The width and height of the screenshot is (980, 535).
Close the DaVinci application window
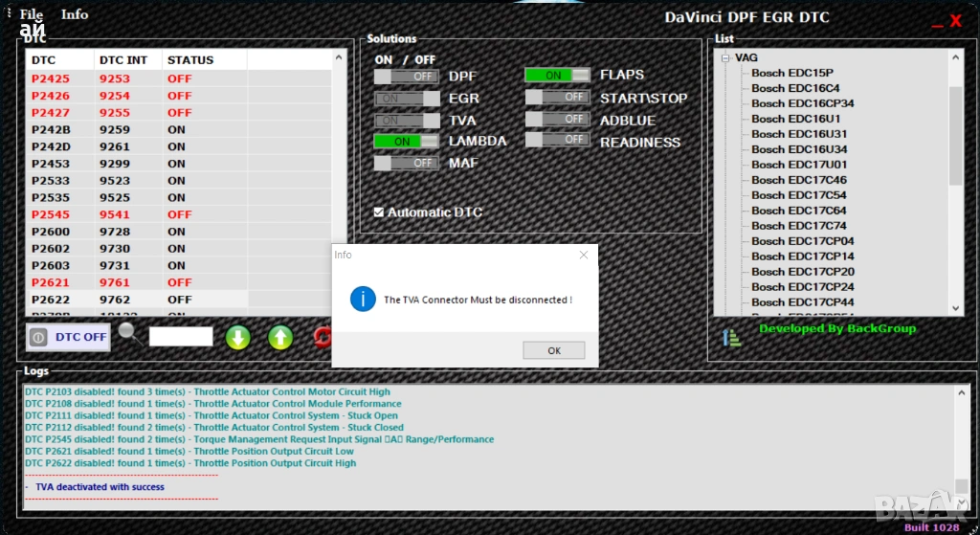click(x=956, y=21)
